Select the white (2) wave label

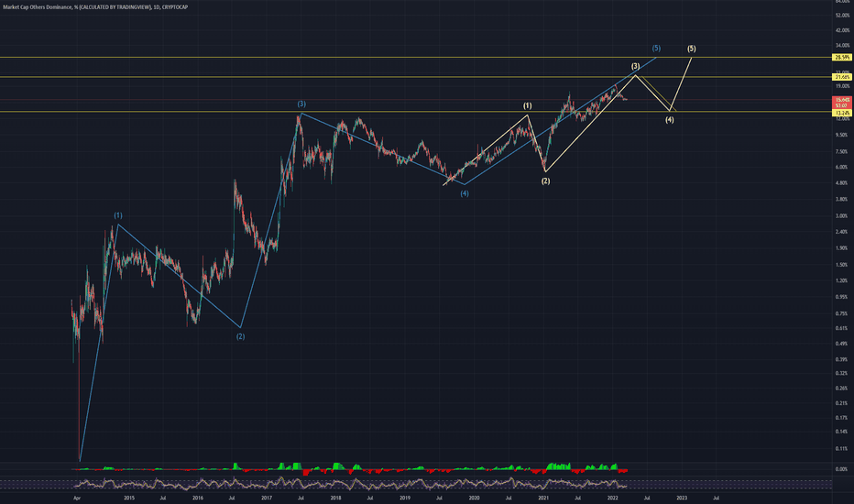pyautogui.click(x=545, y=181)
